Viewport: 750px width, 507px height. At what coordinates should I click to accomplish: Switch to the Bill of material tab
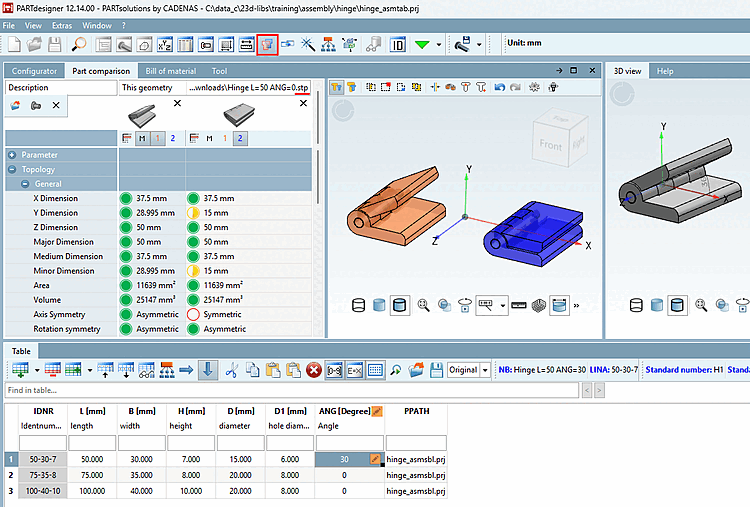click(x=171, y=71)
